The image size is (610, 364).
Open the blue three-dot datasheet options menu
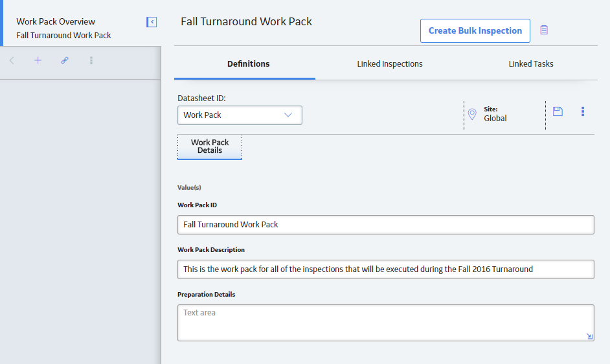click(x=582, y=111)
